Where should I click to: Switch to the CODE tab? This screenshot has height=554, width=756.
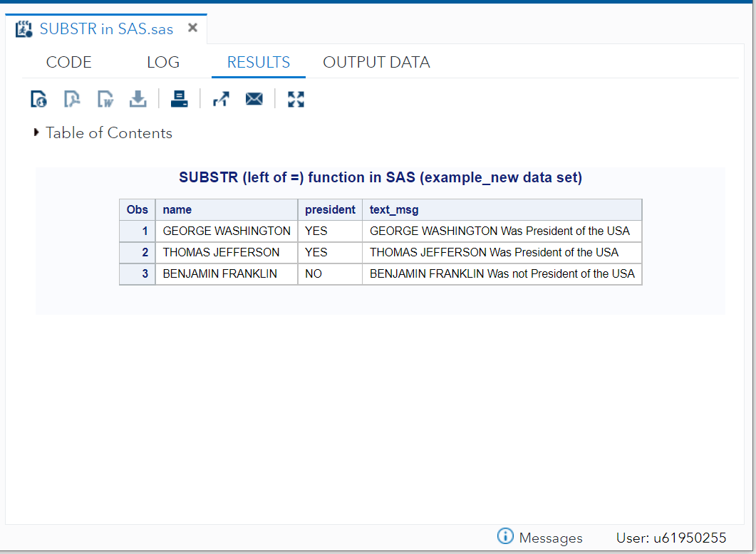click(68, 62)
